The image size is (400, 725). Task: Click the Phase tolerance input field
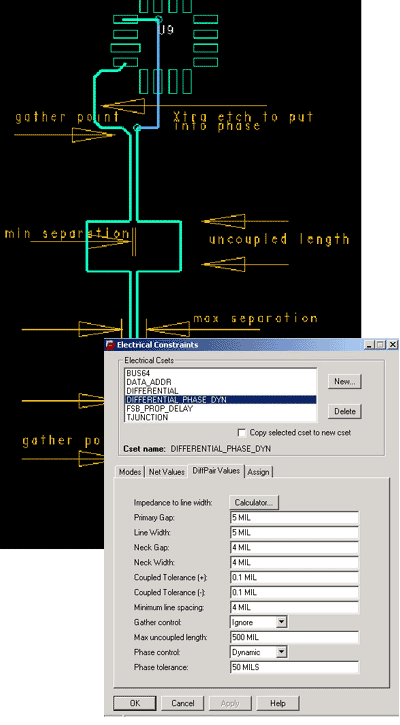point(294,668)
